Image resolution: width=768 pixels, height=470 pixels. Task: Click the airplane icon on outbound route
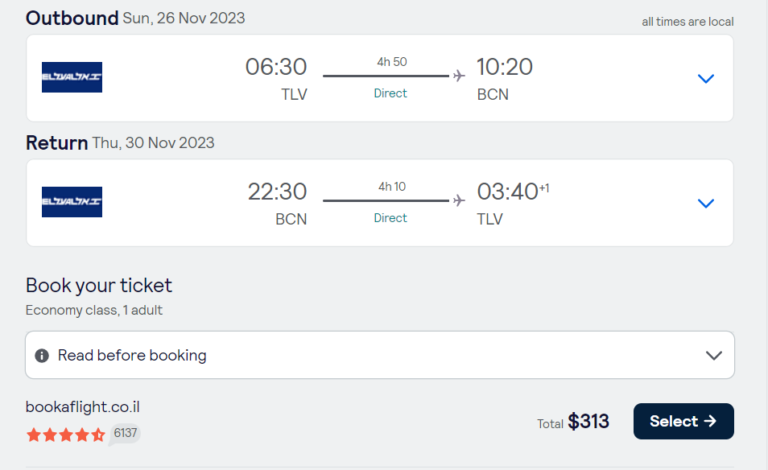pos(459,76)
